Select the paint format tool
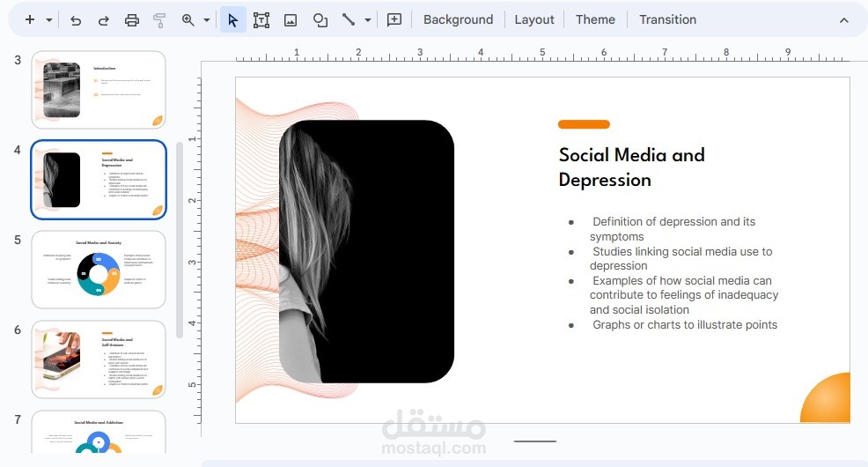The image size is (868, 467). tap(159, 20)
